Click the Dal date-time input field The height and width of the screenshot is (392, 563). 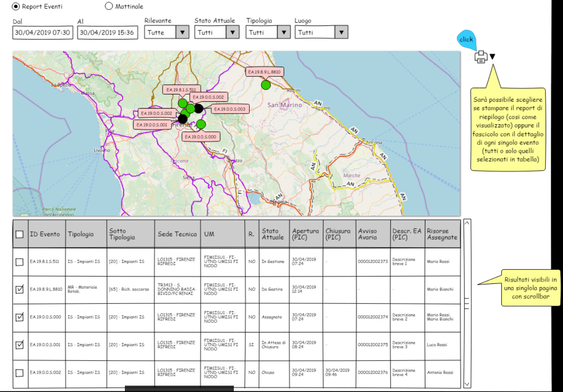point(43,33)
